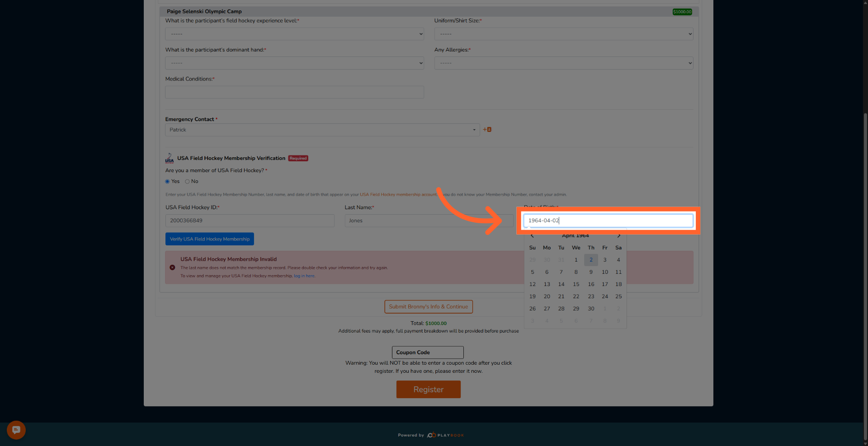The height and width of the screenshot is (446, 868).
Task: Click the Date of Birth input field
Action: [x=608, y=221]
